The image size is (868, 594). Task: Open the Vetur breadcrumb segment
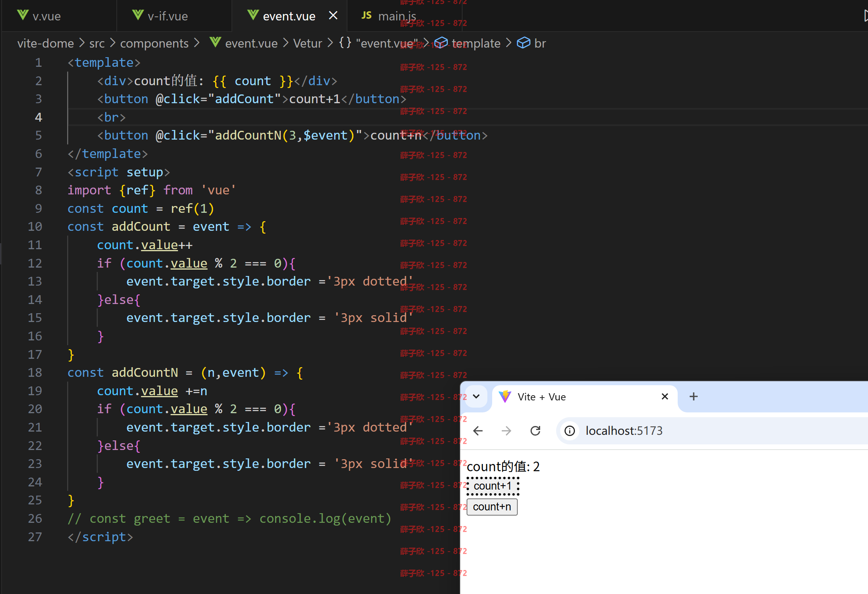(x=307, y=43)
